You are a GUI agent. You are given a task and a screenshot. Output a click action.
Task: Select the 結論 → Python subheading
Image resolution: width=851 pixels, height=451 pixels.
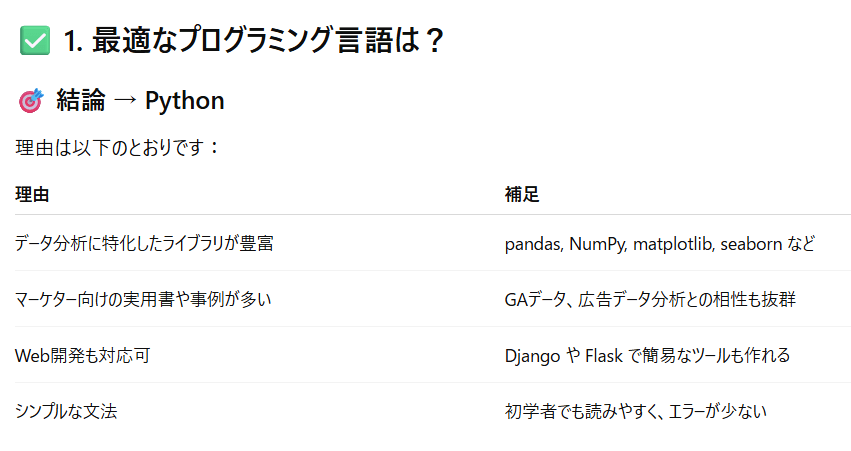(x=140, y=100)
